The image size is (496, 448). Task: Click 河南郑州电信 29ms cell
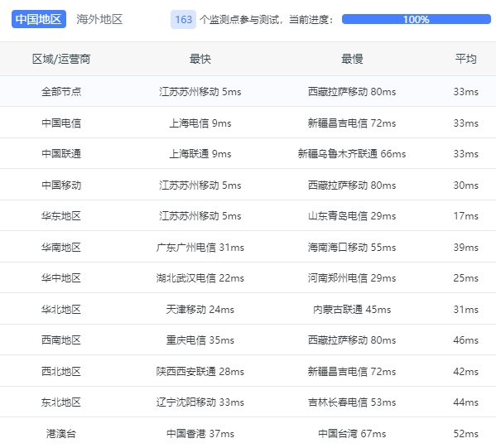pyautogui.click(x=352, y=278)
